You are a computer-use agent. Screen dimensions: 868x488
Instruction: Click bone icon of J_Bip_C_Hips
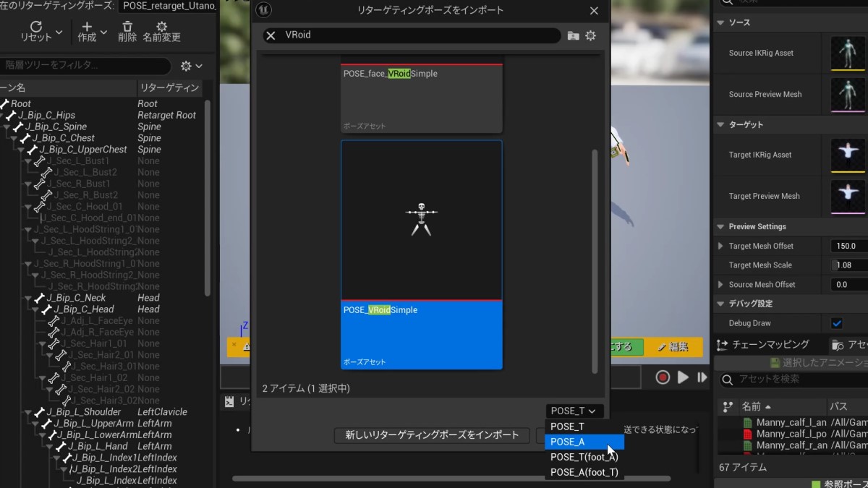click(x=12, y=115)
